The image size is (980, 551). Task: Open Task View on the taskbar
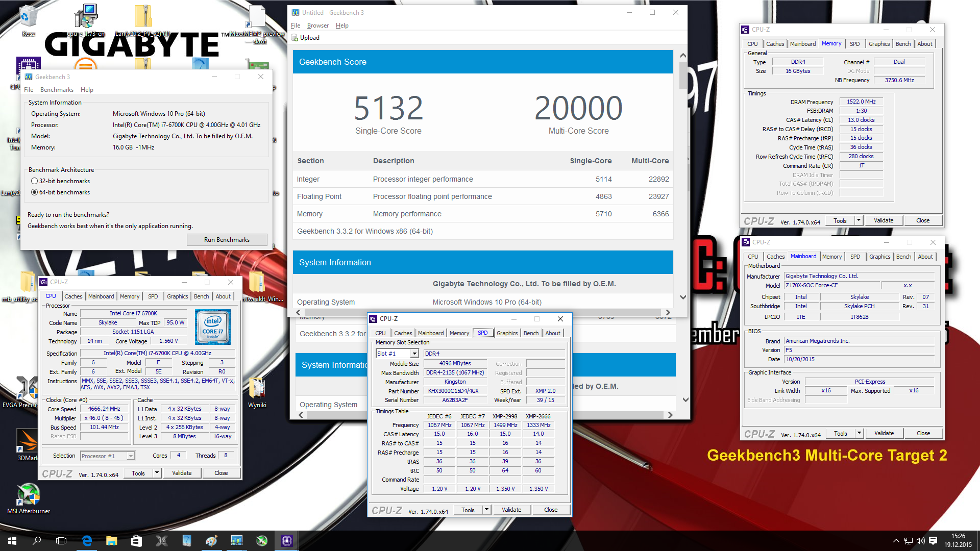click(61, 541)
